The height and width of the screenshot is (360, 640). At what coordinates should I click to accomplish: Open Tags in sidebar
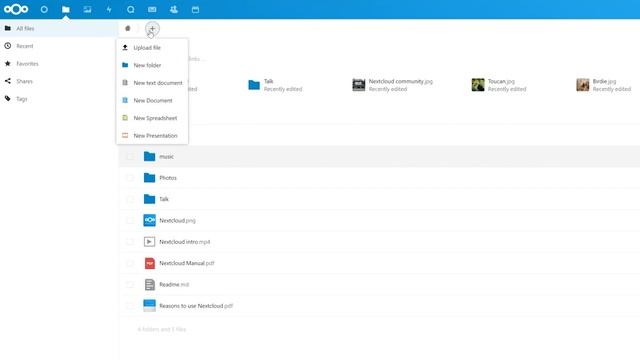[59, 99]
